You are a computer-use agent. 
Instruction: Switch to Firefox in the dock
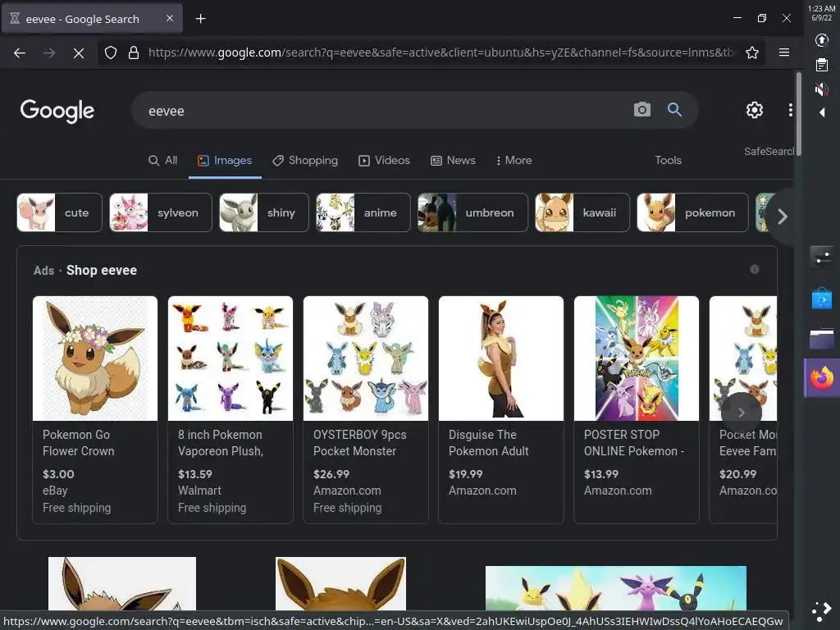coord(821,377)
